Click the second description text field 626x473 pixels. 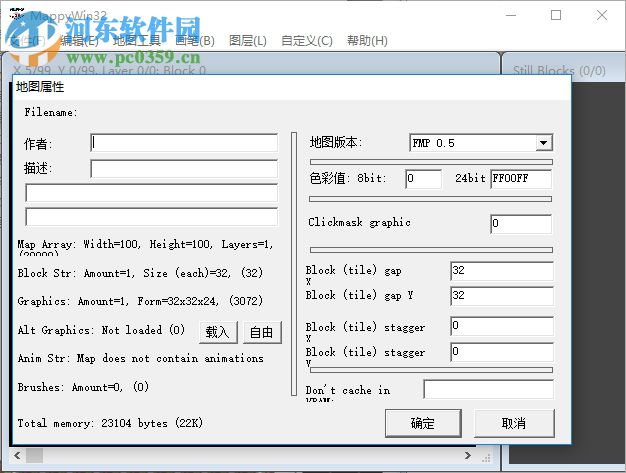pos(151,193)
